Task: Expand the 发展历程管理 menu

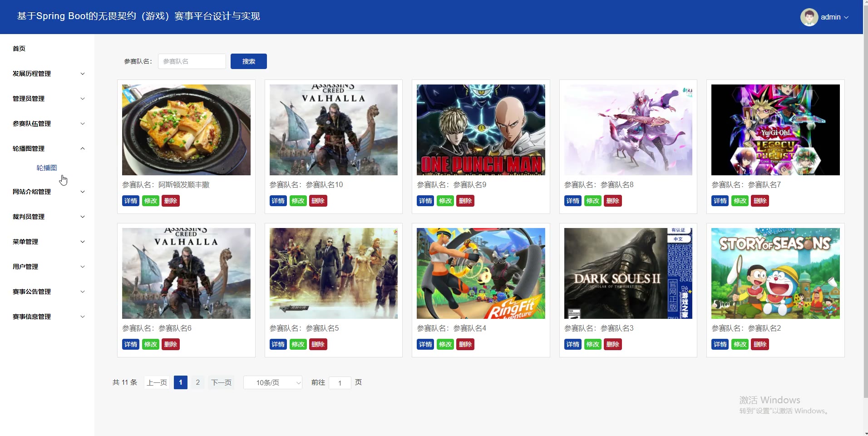Action: point(48,74)
